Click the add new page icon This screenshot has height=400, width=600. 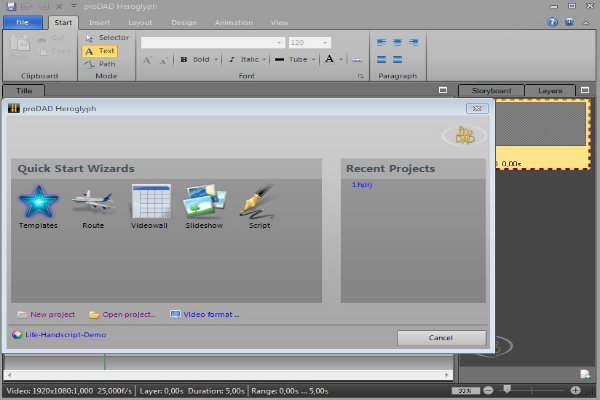[x=585, y=374]
